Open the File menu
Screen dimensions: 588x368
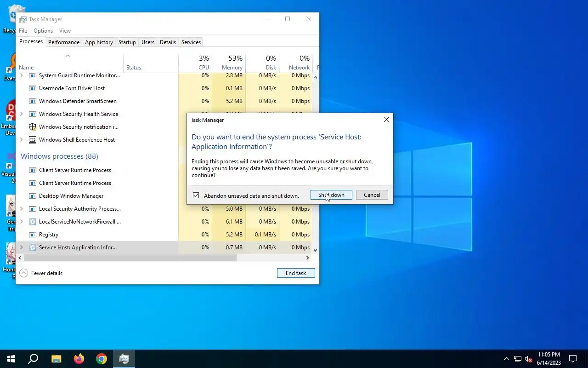click(23, 31)
